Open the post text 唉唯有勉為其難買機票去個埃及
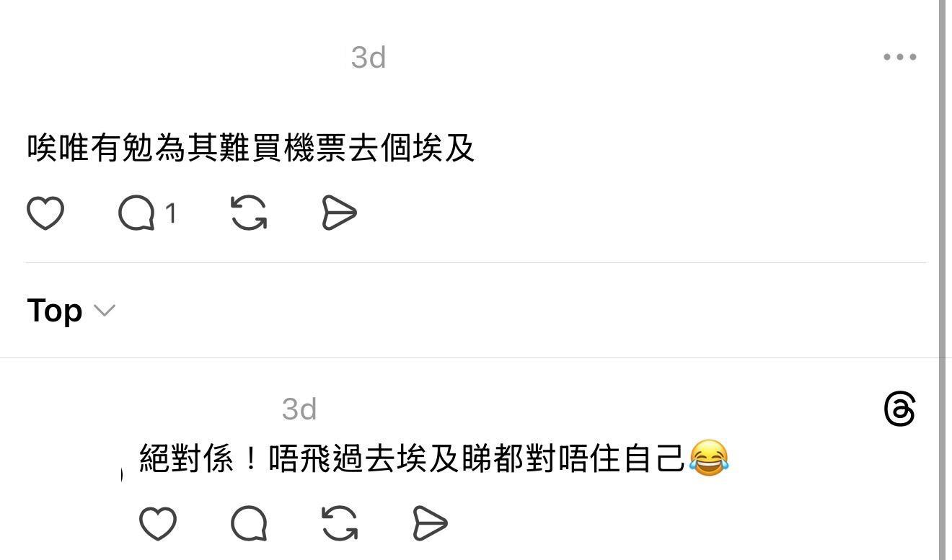This screenshot has width=952, height=560. pyautogui.click(x=251, y=148)
